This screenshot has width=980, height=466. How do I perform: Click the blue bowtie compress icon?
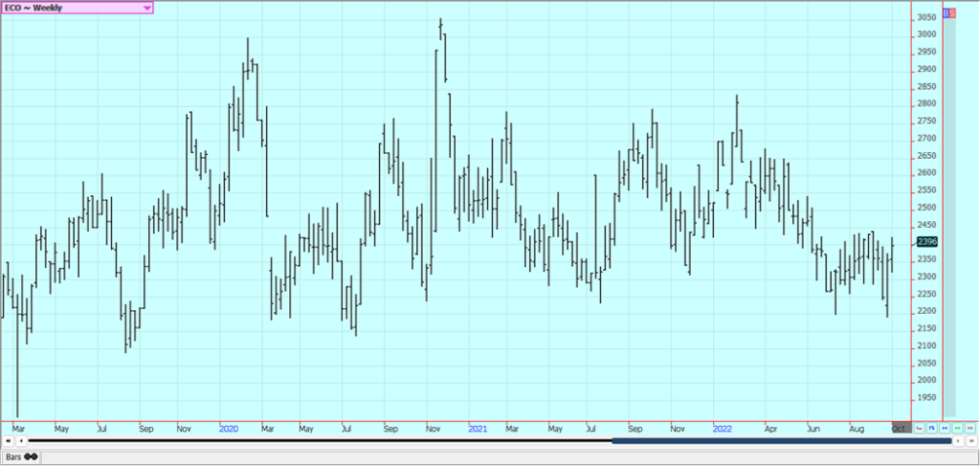pos(945,428)
